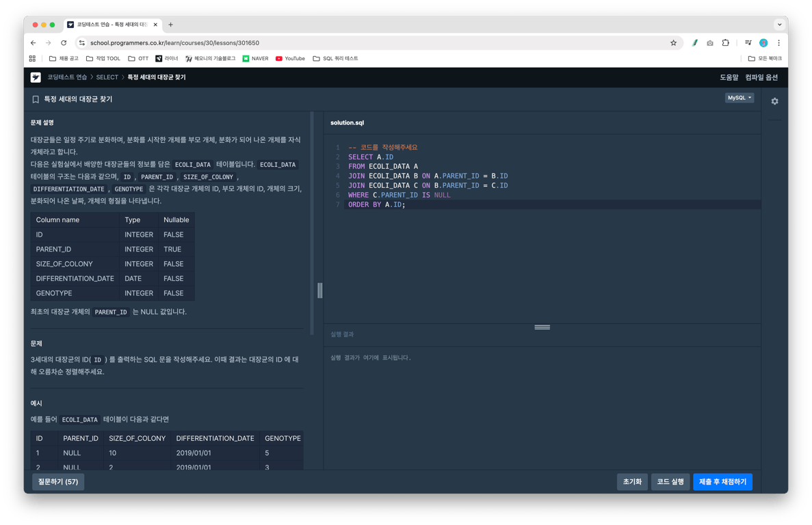This screenshot has width=812, height=525.
Task: Open the 도움말 menu
Action: [729, 77]
